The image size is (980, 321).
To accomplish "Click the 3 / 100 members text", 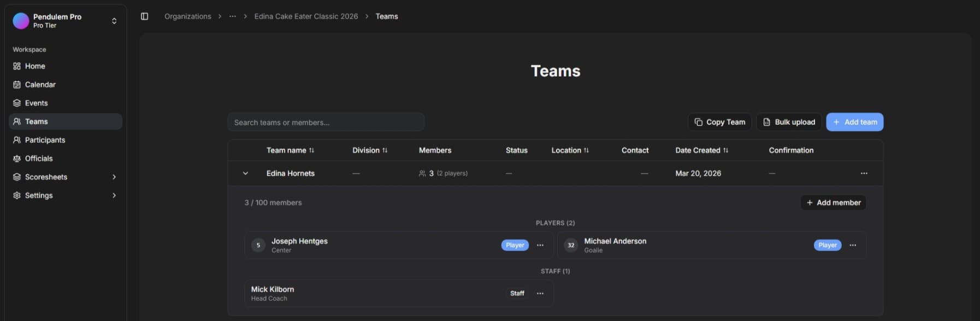I will pyautogui.click(x=273, y=202).
